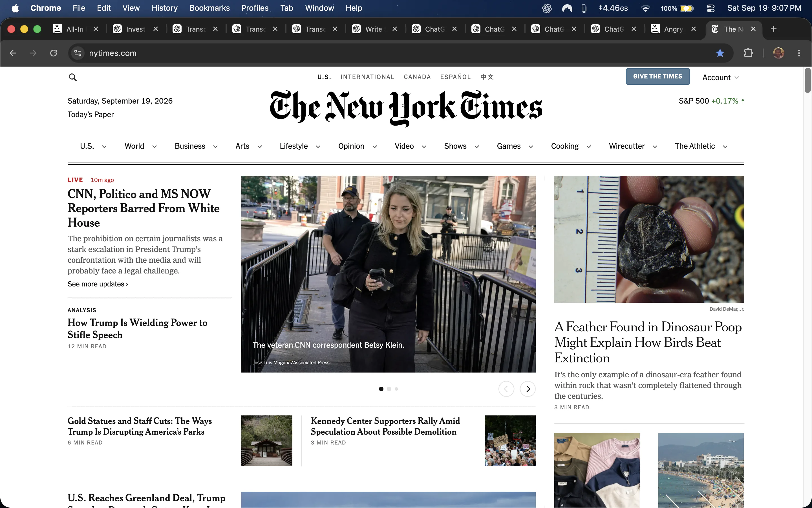Expand the Arts section dropdown
Viewport: 812px width, 508px height.
click(x=259, y=146)
